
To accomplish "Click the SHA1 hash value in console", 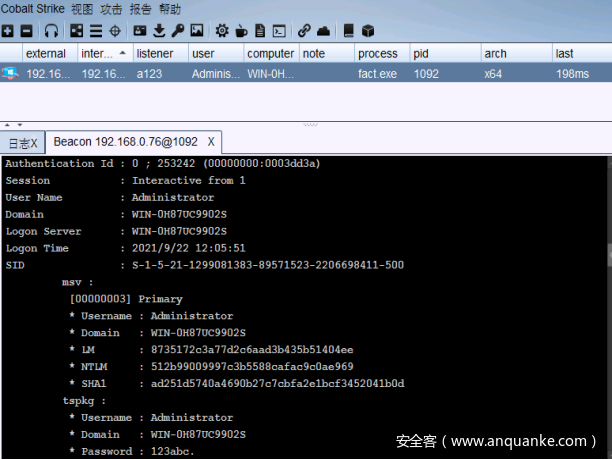I will tap(278, 384).
